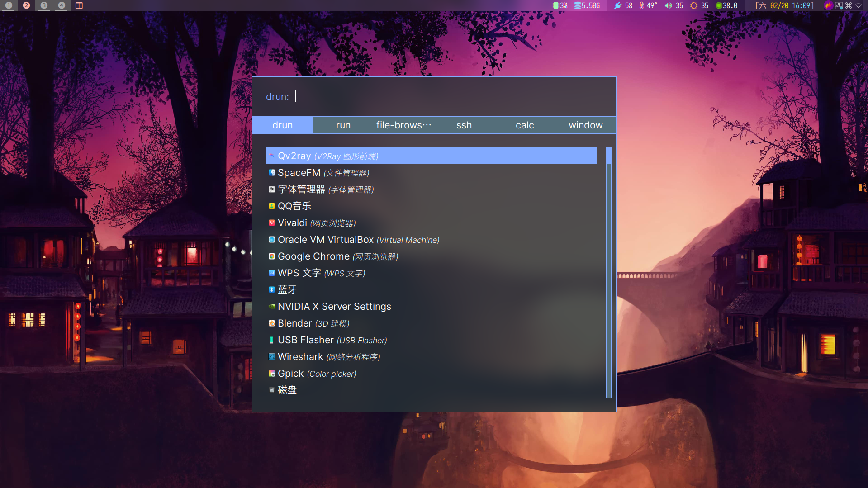The height and width of the screenshot is (488, 868).
Task: Click the Wireshark icon
Action: point(272,356)
